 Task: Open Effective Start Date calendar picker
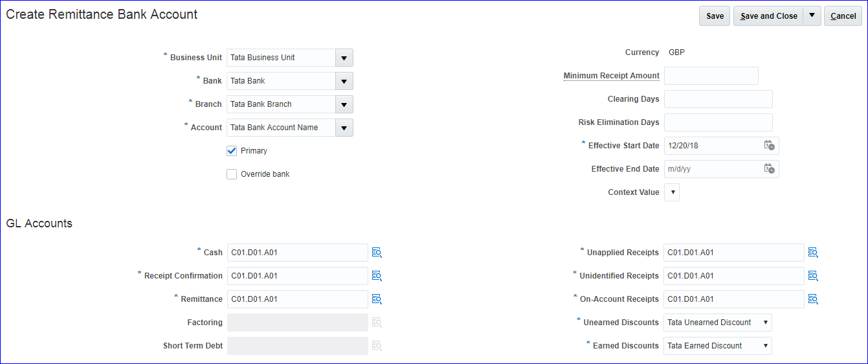tap(769, 146)
